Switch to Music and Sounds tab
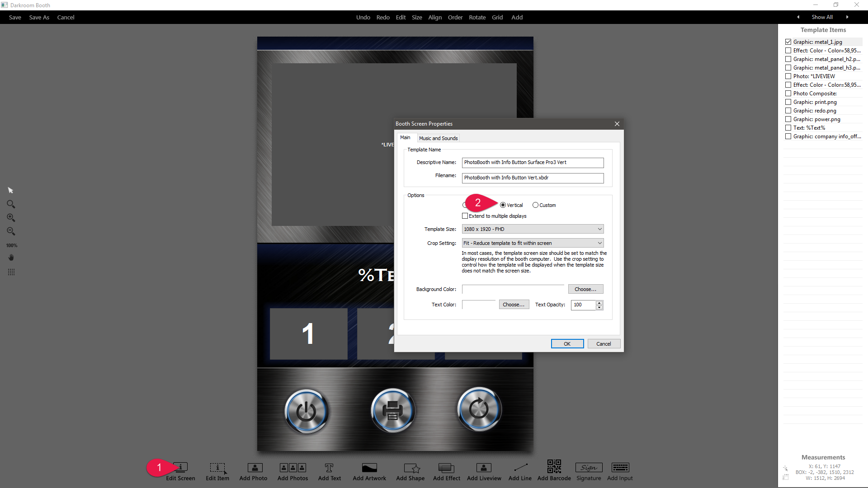This screenshot has width=868, height=488. point(438,138)
